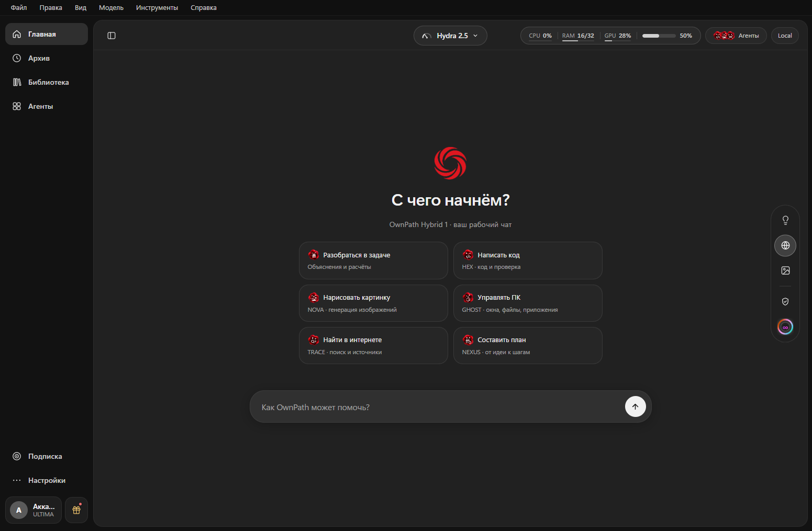The width and height of the screenshot is (812, 531).
Task: Open the Агенты section in sidebar
Action: (47, 106)
